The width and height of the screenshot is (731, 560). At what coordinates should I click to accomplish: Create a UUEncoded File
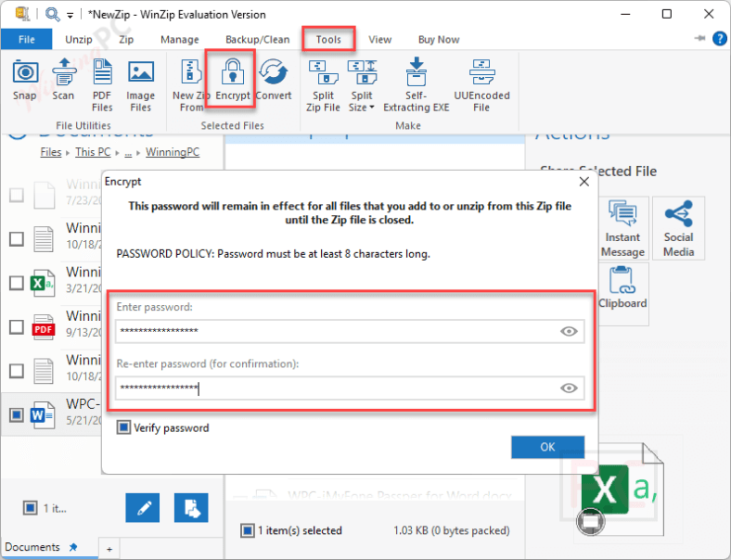pyautogui.click(x=481, y=85)
